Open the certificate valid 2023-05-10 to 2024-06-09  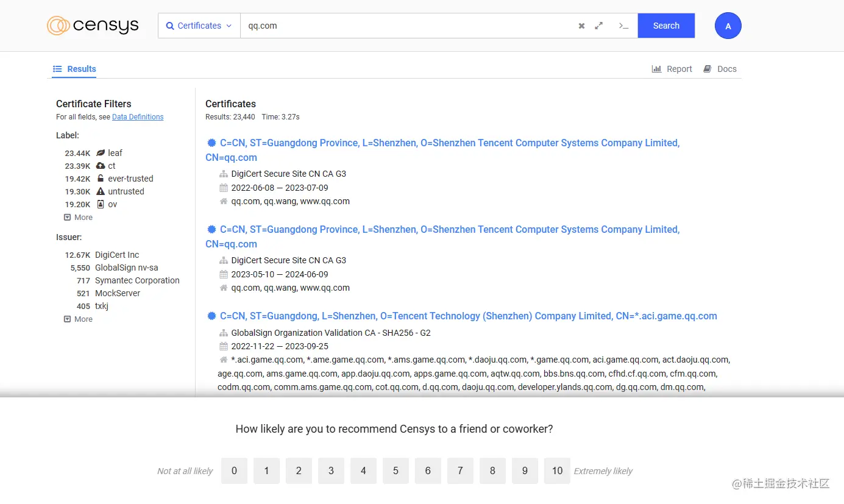click(x=442, y=236)
